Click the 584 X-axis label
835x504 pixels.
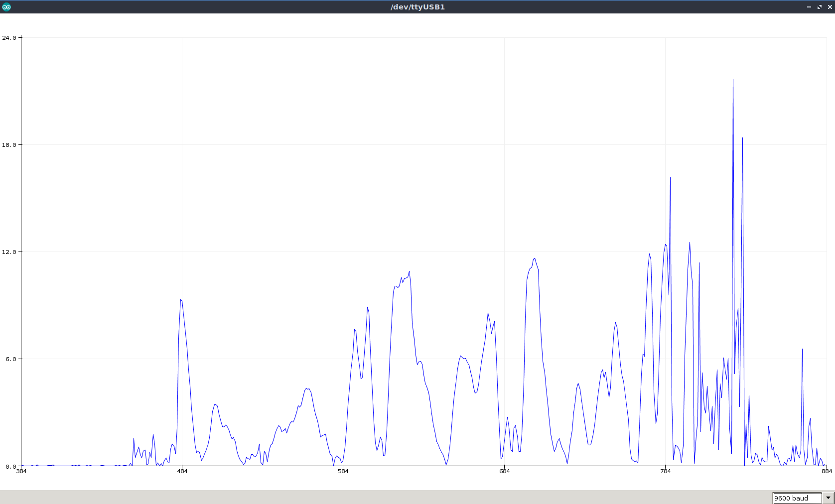pyautogui.click(x=343, y=471)
